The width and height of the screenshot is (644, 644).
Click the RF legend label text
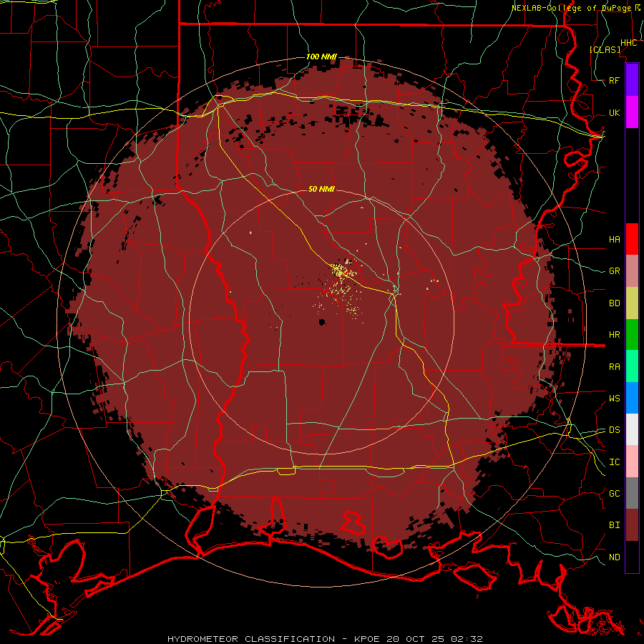click(615, 80)
